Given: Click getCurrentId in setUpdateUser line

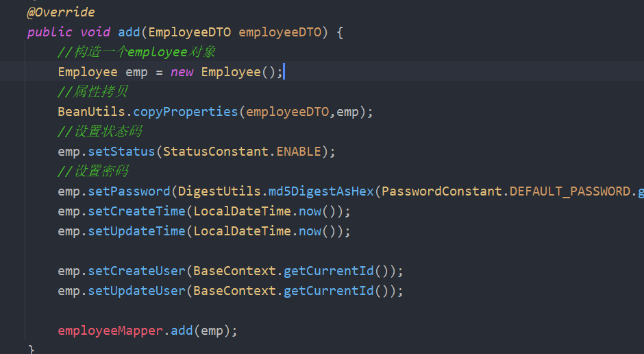Looking at the screenshot, I should point(329,291).
